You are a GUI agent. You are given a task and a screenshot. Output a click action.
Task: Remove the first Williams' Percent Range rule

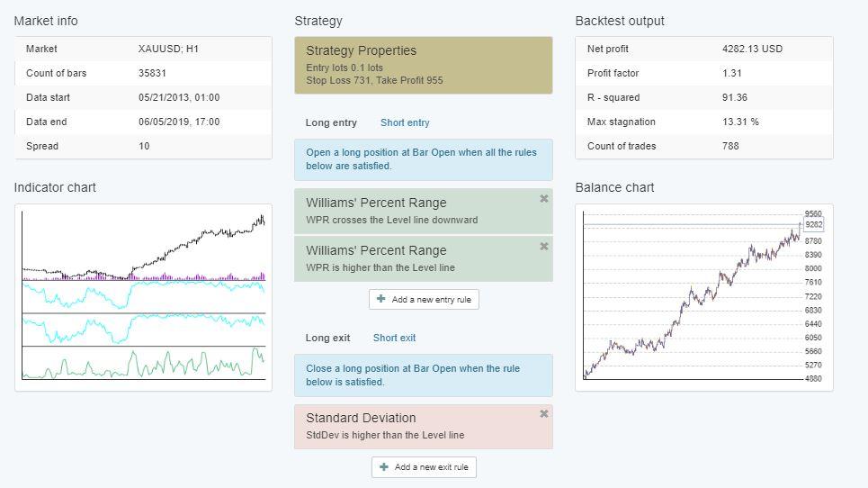pyautogui.click(x=544, y=199)
